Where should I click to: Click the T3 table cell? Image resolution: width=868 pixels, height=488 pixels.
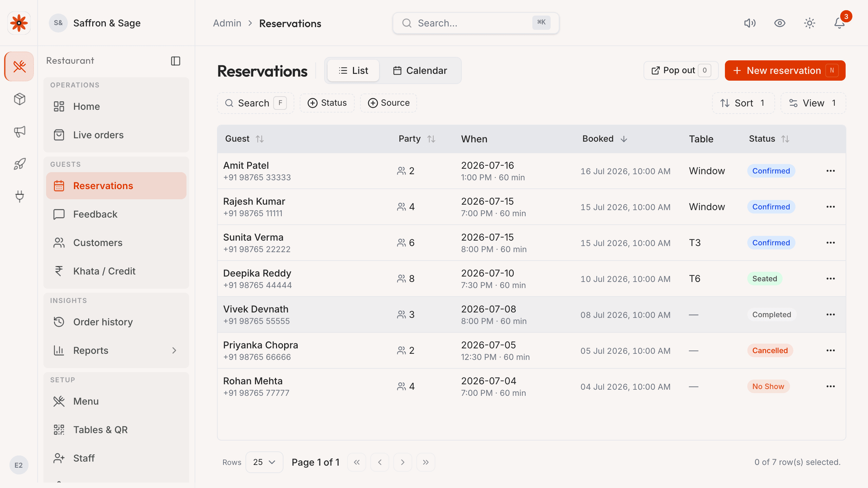pyautogui.click(x=695, y=243)
